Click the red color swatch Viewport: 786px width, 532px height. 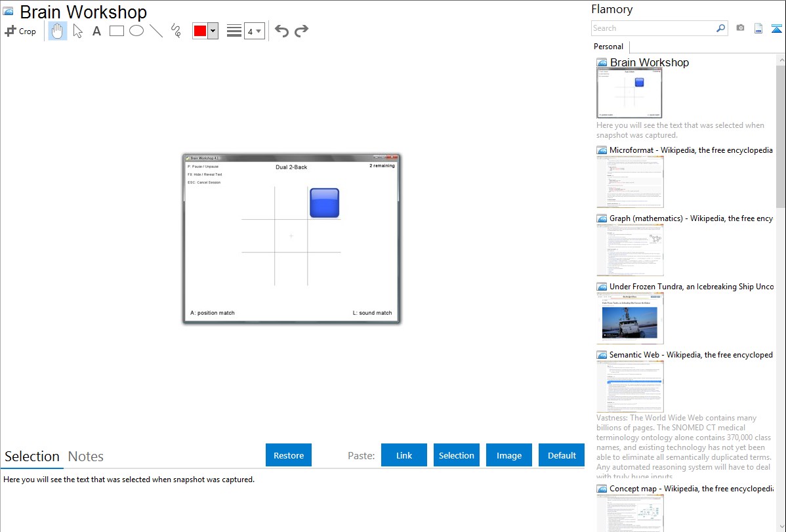[200, 31]
